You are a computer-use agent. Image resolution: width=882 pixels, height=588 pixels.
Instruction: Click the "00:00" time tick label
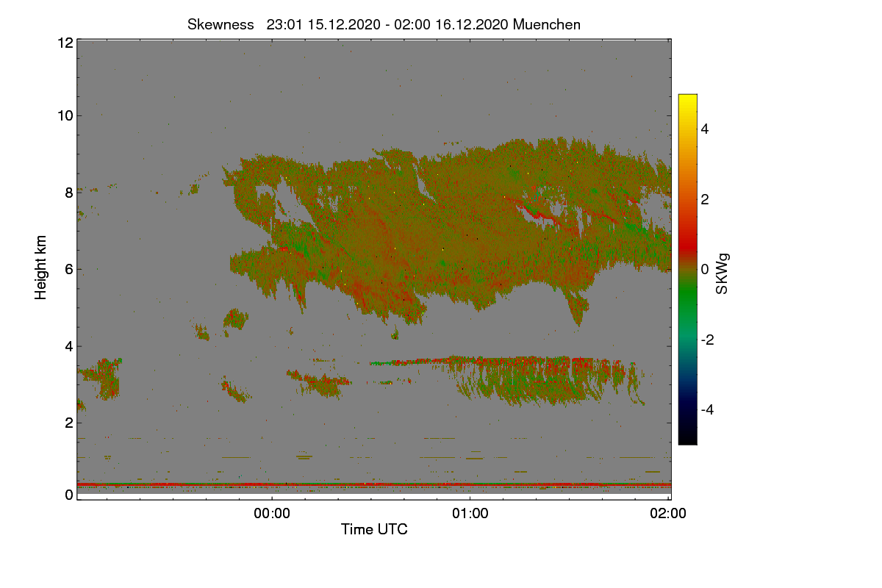272,514
